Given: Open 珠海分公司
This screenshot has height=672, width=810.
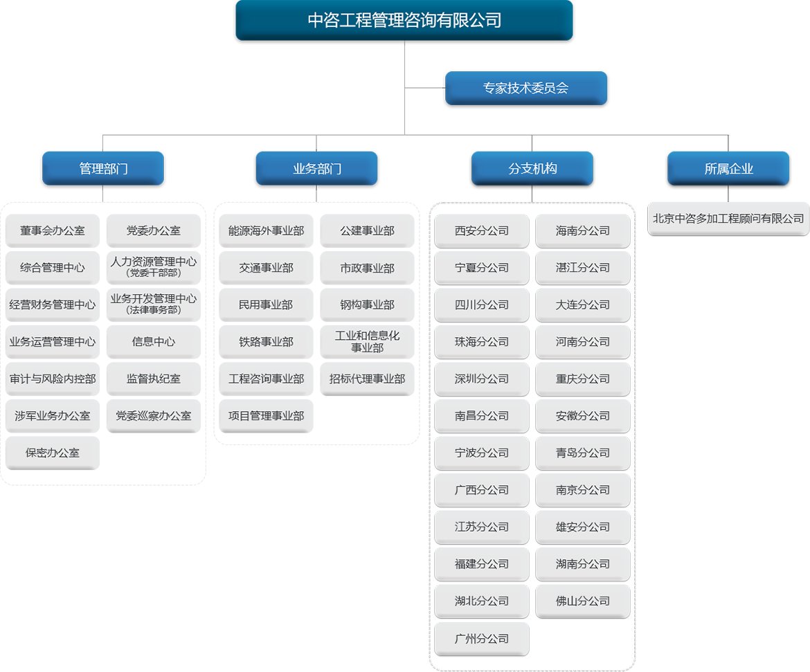Looking at the screenshot, I should coord(482,342).
